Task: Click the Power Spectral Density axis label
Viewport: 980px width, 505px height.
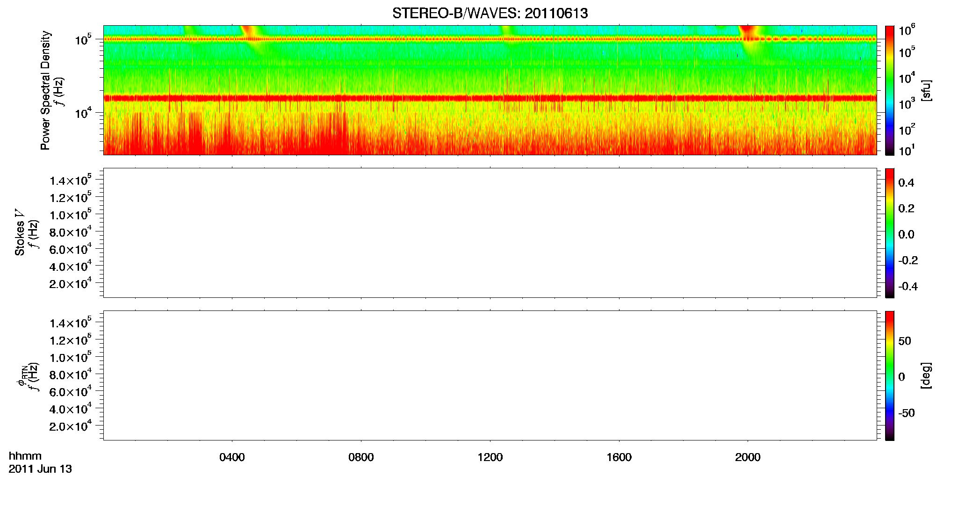Action: pos(45,90)
